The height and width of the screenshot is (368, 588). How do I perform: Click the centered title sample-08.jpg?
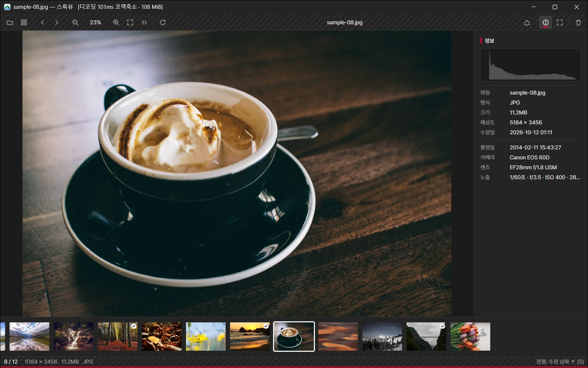[x=345, y=22]
